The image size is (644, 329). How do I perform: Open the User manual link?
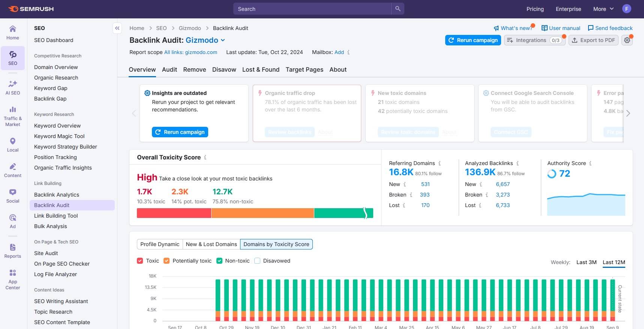coord(561,28)
